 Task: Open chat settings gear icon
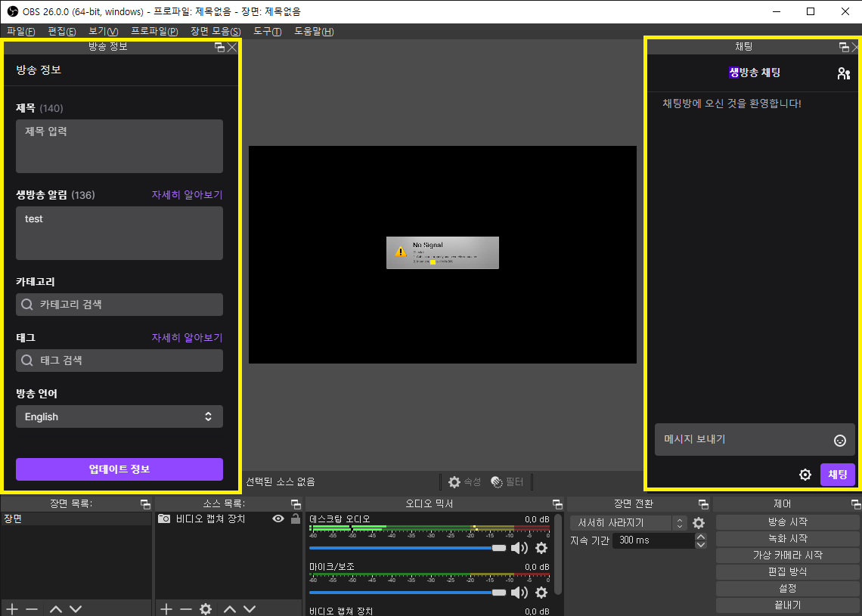tap(805, 475)
